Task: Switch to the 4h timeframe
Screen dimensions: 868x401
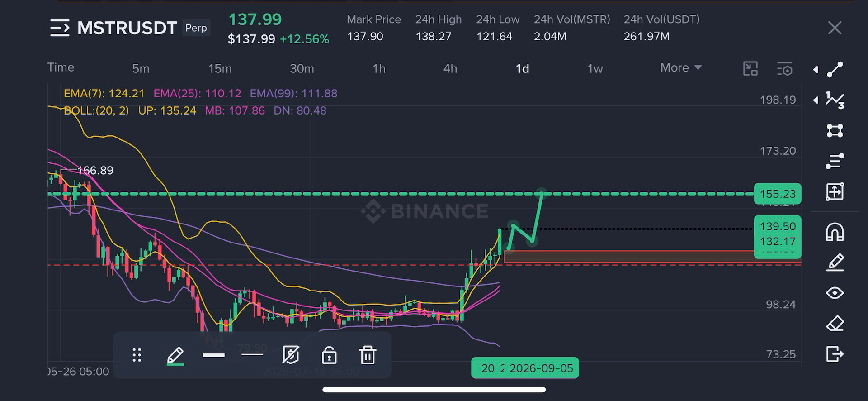Action: pos(450,68)
